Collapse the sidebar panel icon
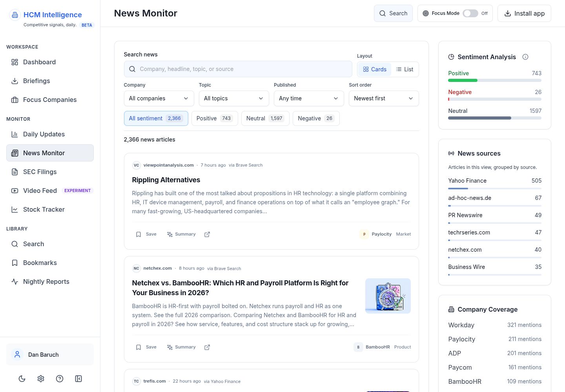 [78, 379]
